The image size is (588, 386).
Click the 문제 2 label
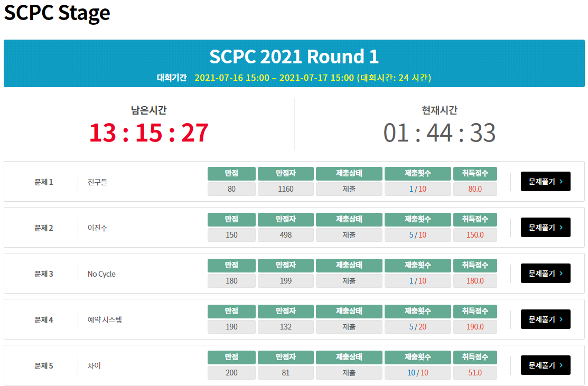pyautogui.click(x=44, y=228)
